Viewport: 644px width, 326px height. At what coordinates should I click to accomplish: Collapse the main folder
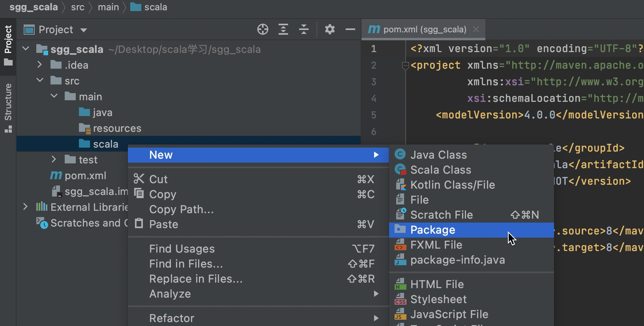[x=54, y=96]
